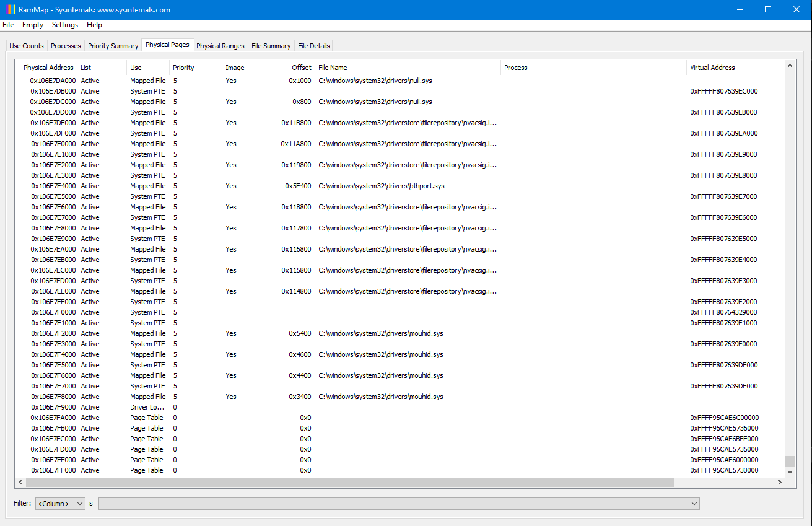Open the filter value combo box
The height and width of the screenshot is (526, 812).
(x=399, y=504)
